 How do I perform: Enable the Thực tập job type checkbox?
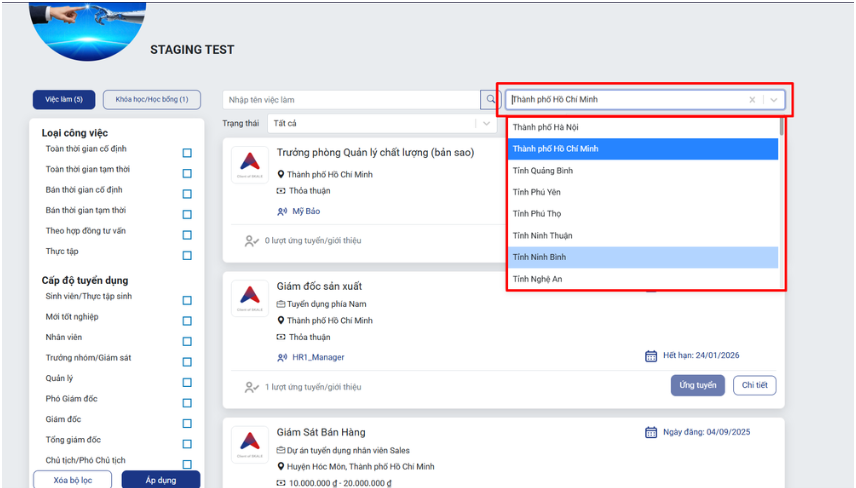coord(187,255)
